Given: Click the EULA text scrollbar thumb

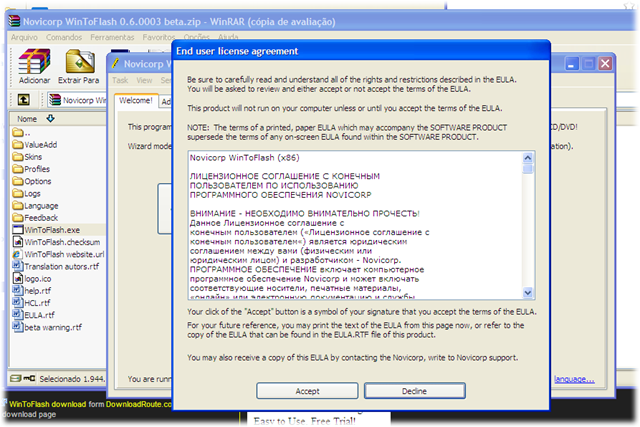Looking at the screenshot, I should pos(528,169).
